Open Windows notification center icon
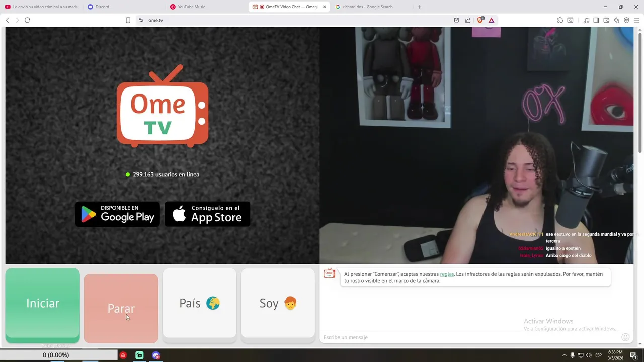 tap(633, 355)
